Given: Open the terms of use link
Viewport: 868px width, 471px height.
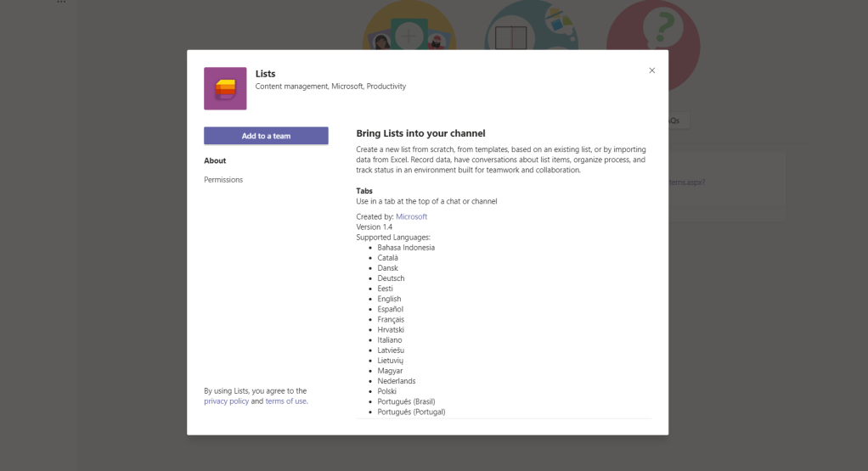Looking at the screenshot, I should point(285,401).
